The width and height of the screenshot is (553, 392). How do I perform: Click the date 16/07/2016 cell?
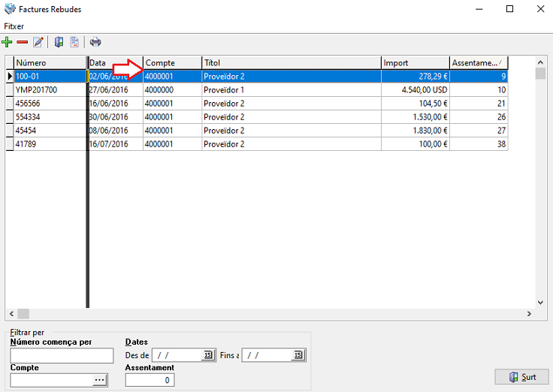[116, 144]
